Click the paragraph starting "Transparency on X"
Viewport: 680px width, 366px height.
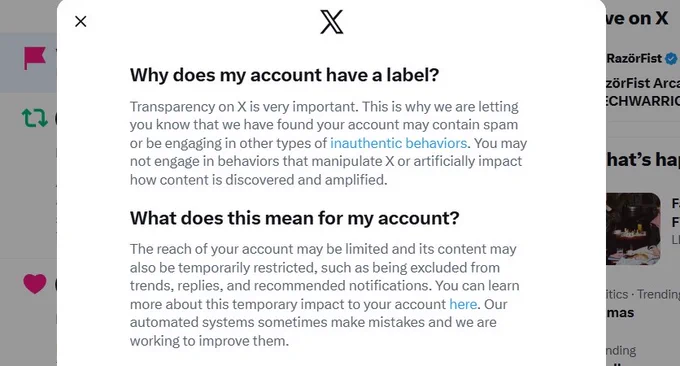tap(328, 143)
